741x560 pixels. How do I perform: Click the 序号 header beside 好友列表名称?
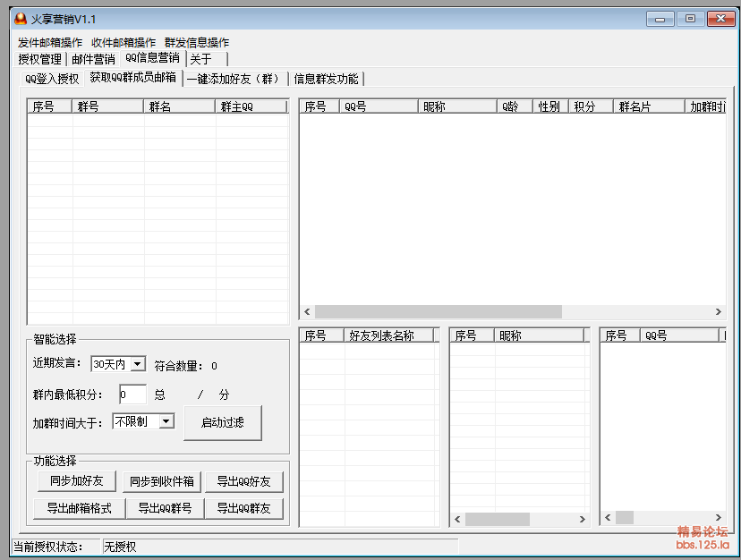click(322, 335)
